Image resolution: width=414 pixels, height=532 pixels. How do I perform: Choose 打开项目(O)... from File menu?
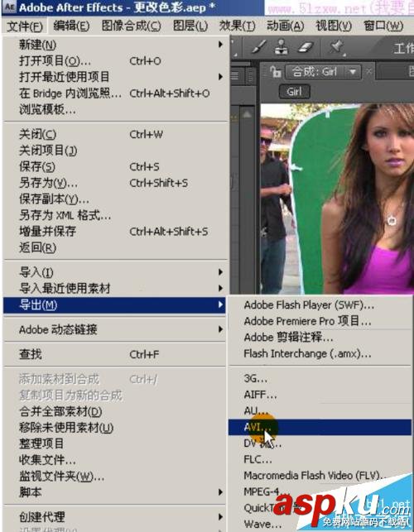[114, 61]
